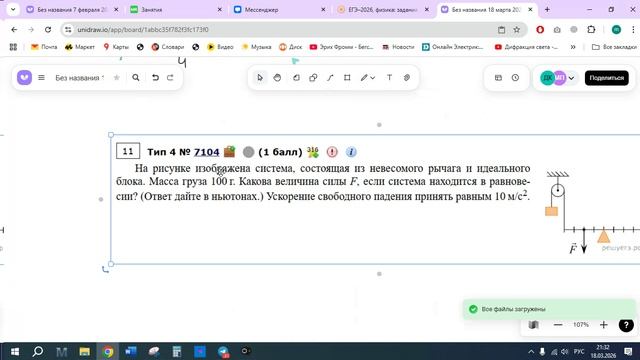Screen dimensions: 640x360
Task: Open a new browser tab
Action: click(547, 9)
